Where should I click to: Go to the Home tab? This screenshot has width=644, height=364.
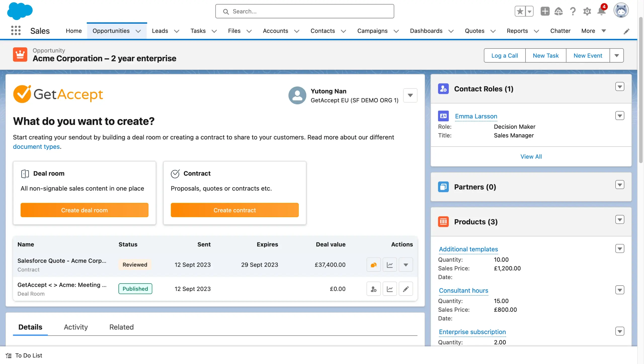(74, 31)
